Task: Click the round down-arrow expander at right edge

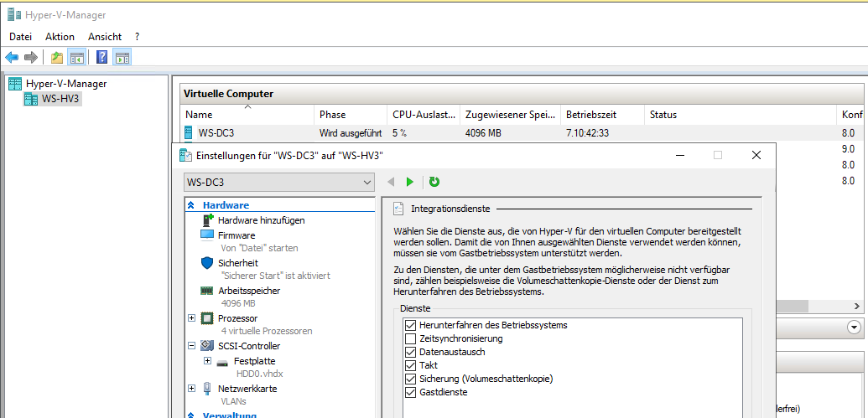Action: tap(854, 328)
